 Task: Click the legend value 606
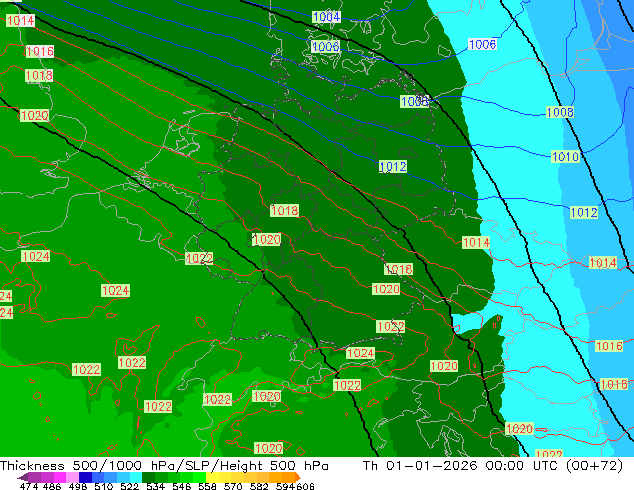pyautogui.click(x=305, y=486)
